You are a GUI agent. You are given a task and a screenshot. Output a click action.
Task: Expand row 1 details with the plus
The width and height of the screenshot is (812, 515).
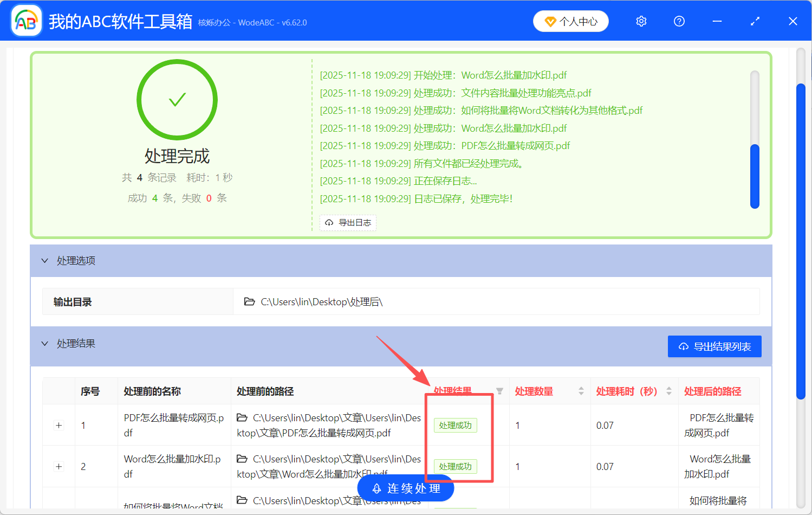coord(59,426)
